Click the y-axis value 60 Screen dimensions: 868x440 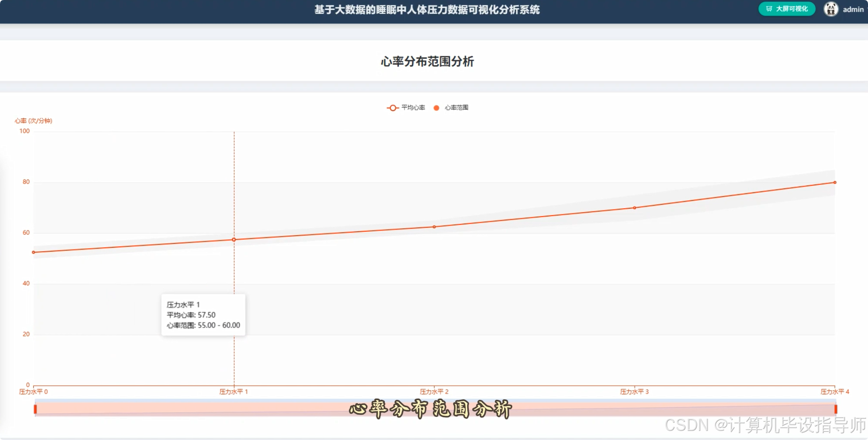[26, 233]
